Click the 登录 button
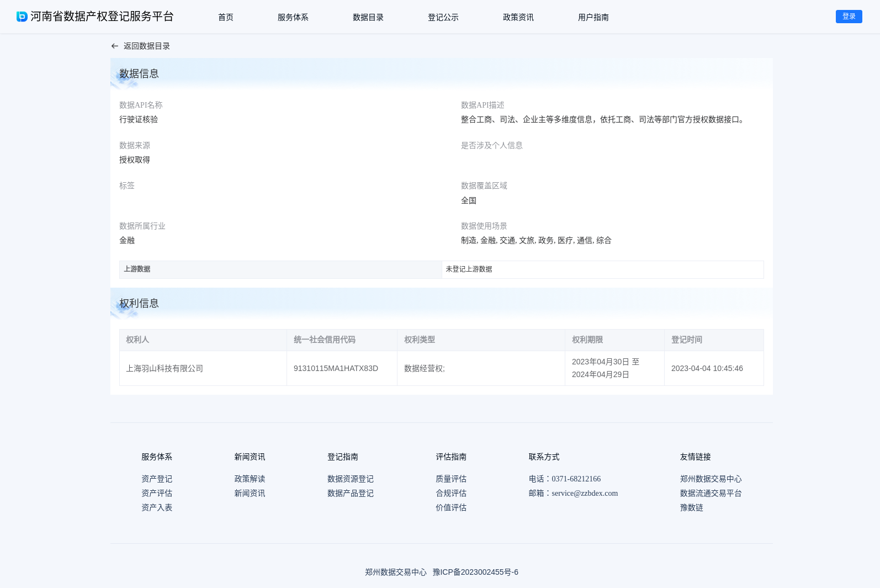 click(849, 17)
